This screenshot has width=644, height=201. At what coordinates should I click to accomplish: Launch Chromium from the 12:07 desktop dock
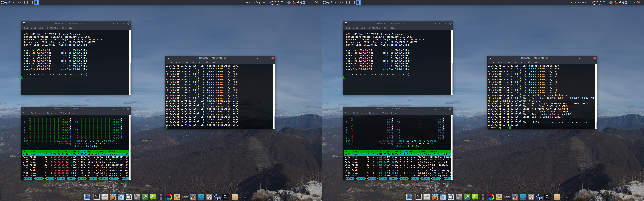coord(121,197)
